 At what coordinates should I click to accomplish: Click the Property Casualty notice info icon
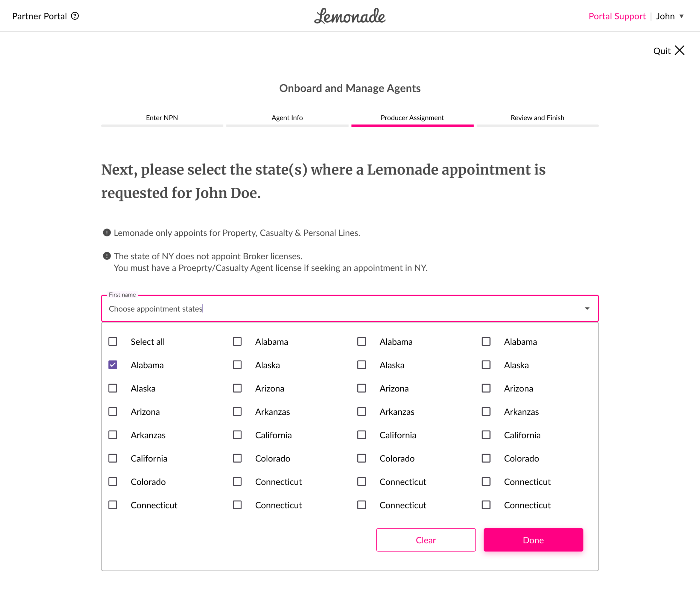[107, 233]
